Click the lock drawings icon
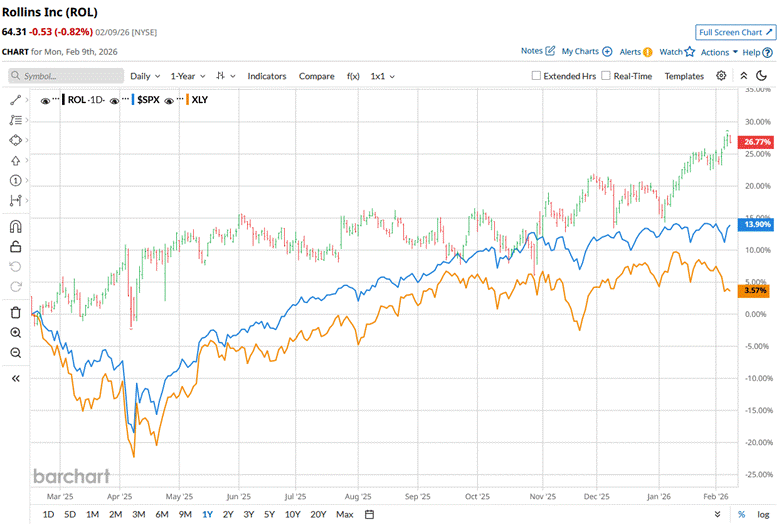The height and width of the screenshot is (525, 779). (x=15, y=247)
